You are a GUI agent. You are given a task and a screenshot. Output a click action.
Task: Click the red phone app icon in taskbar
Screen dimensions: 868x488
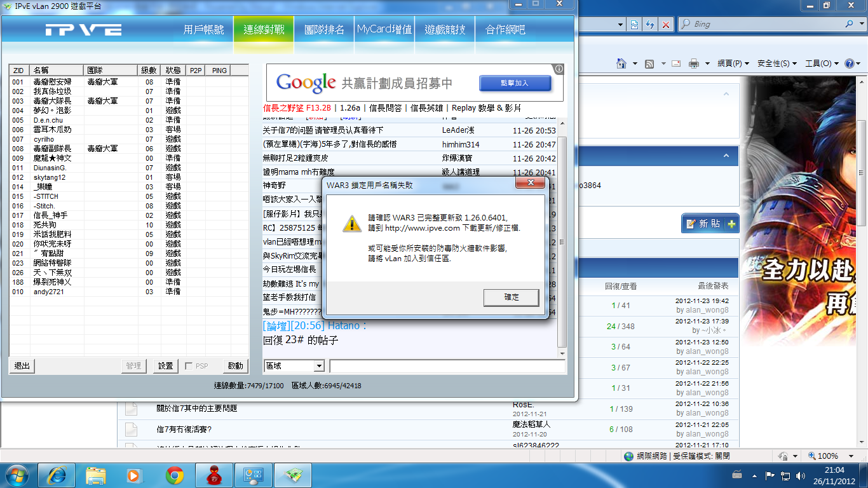tap(214, 475)
